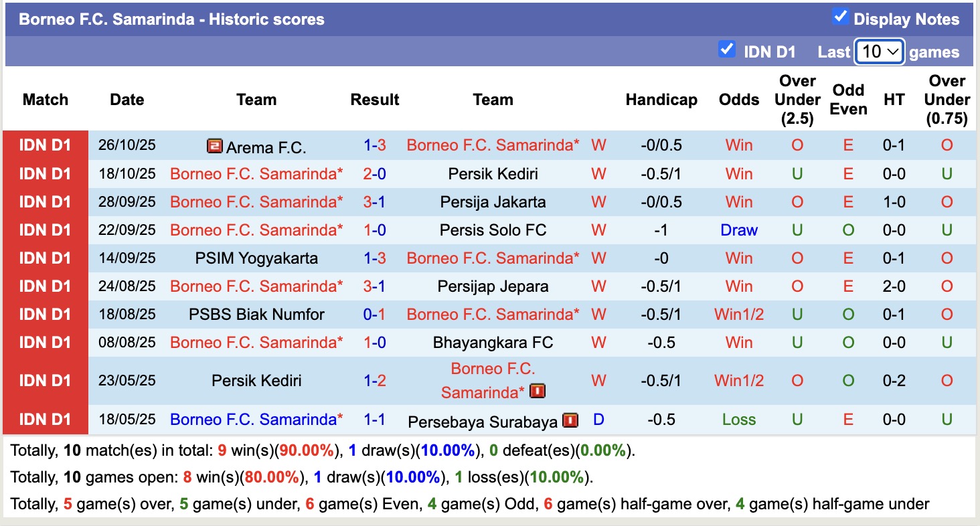980x526 pixels.
Task: Select Borneo F.C. Samarinda in the top row
Action: pyautogui.click(x=493, y=145)
